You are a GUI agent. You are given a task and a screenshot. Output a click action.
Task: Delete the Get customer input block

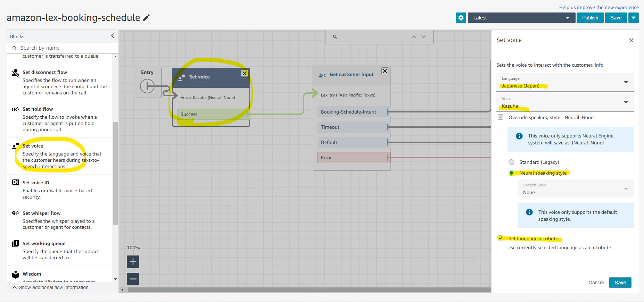coord(385,71)
